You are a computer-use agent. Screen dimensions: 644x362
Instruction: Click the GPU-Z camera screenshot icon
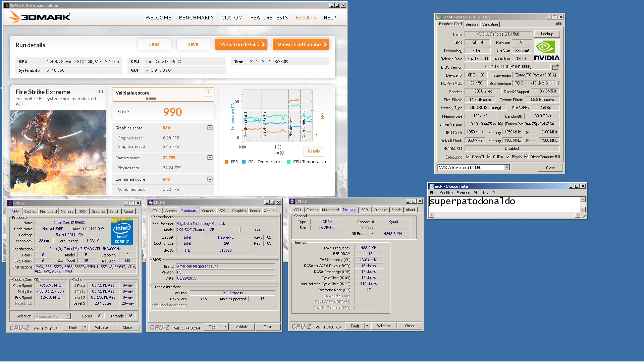[x=558, y=24]
